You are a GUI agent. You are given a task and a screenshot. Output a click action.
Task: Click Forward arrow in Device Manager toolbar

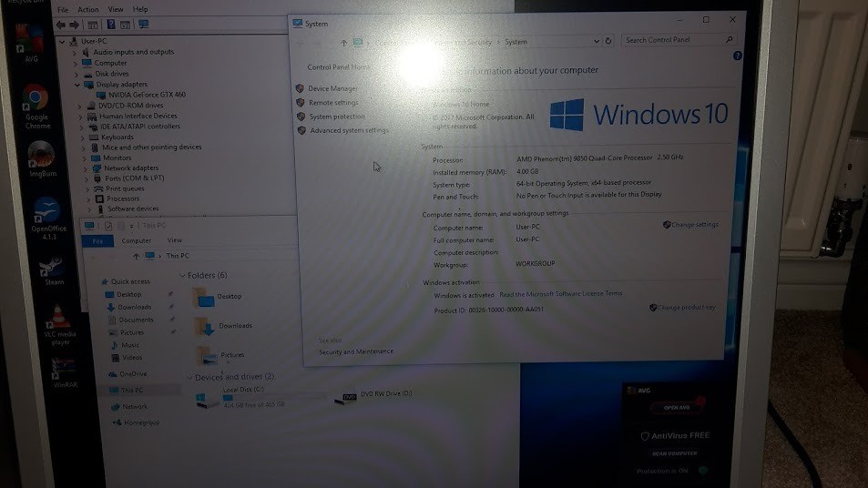[74, 25]
